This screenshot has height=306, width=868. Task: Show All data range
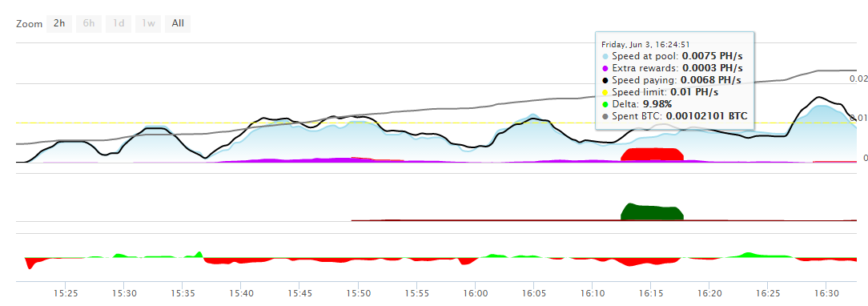(x=178, y=23)
